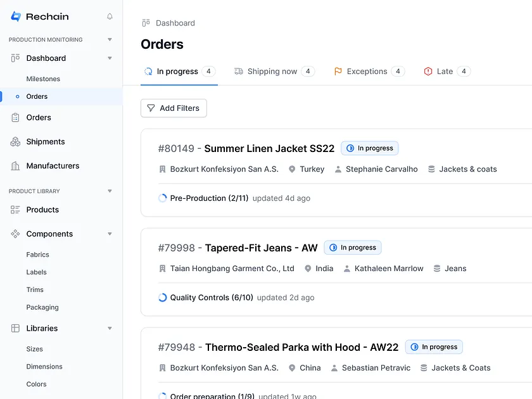Image resolution: width=532 pixels, height=399 pixels.
Task: Click the Products list icon in sidebar
Action: click(x=15, y=210)
